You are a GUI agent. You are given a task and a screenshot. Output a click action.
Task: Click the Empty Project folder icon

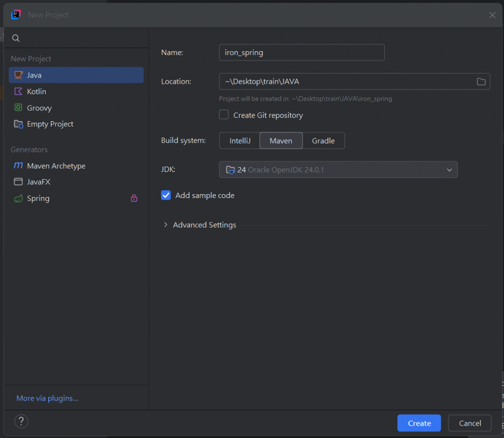(18, 124)
